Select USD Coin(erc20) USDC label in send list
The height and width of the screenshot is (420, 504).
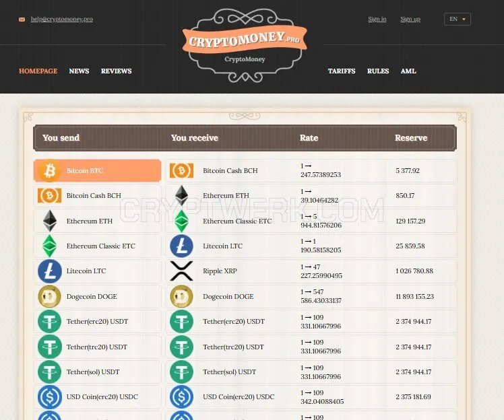(102, 397)
